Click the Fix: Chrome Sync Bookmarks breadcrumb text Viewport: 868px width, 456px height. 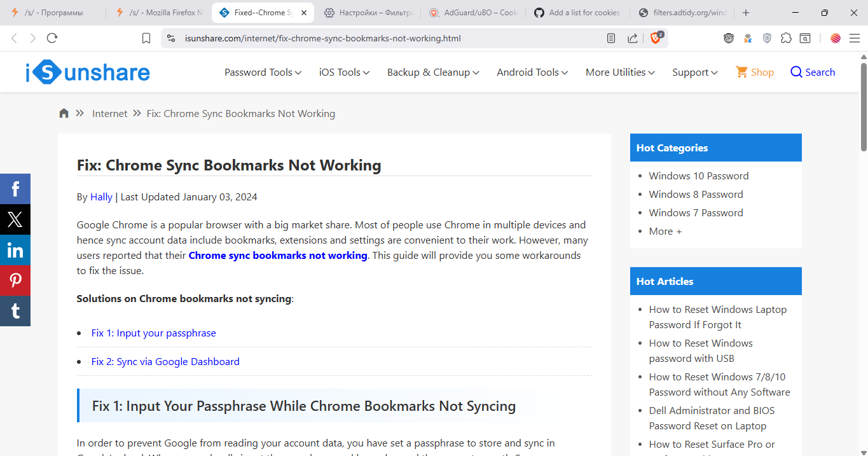tap(241, 114)
